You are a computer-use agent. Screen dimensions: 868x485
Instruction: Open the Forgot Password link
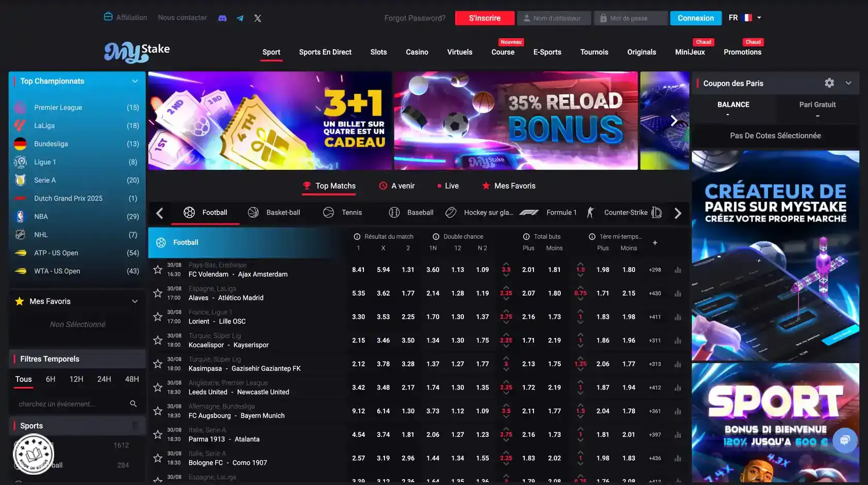click(415, 18)
